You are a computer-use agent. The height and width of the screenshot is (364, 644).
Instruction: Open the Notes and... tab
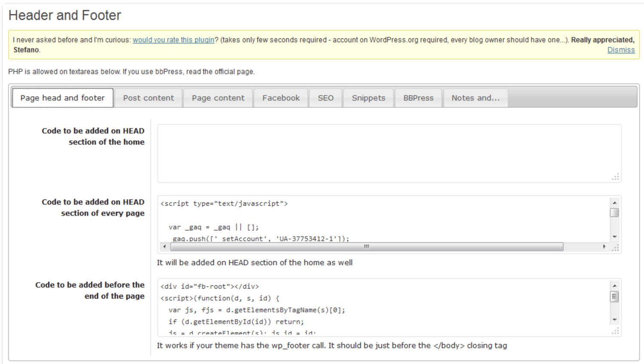point(475,98)
